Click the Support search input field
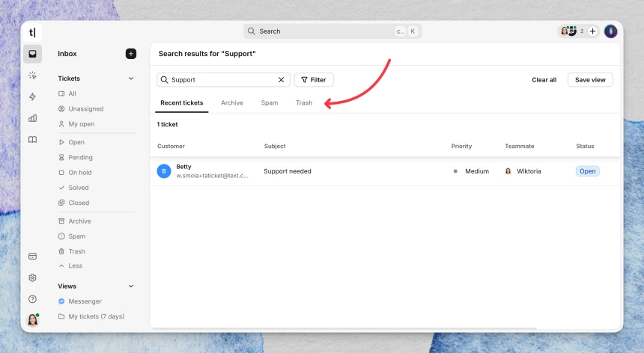This screenshot has height=353, width=644. click(223, 80)
